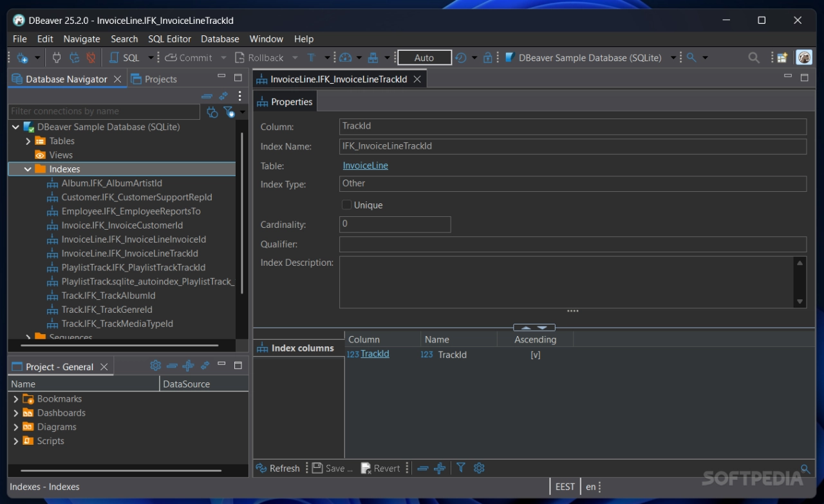
Task: Open the Navigate menu
Action: tap(82, 39)
